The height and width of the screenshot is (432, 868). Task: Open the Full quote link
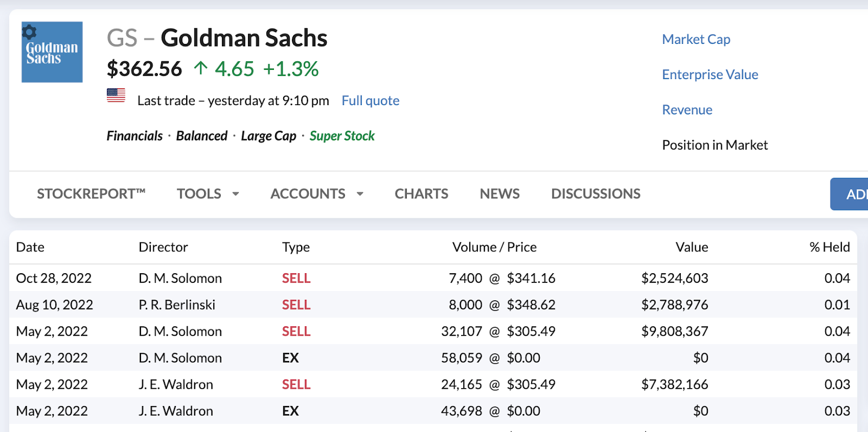(371, 101)
